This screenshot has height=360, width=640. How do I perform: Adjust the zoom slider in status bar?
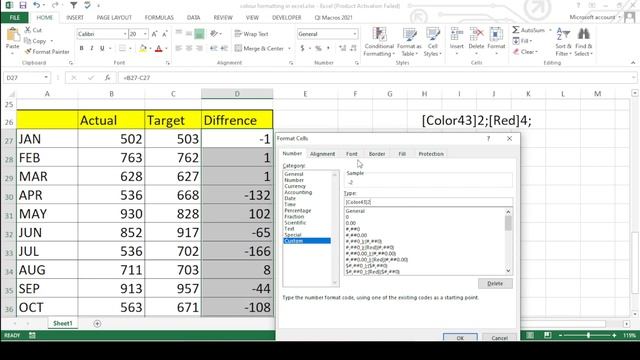588,335
